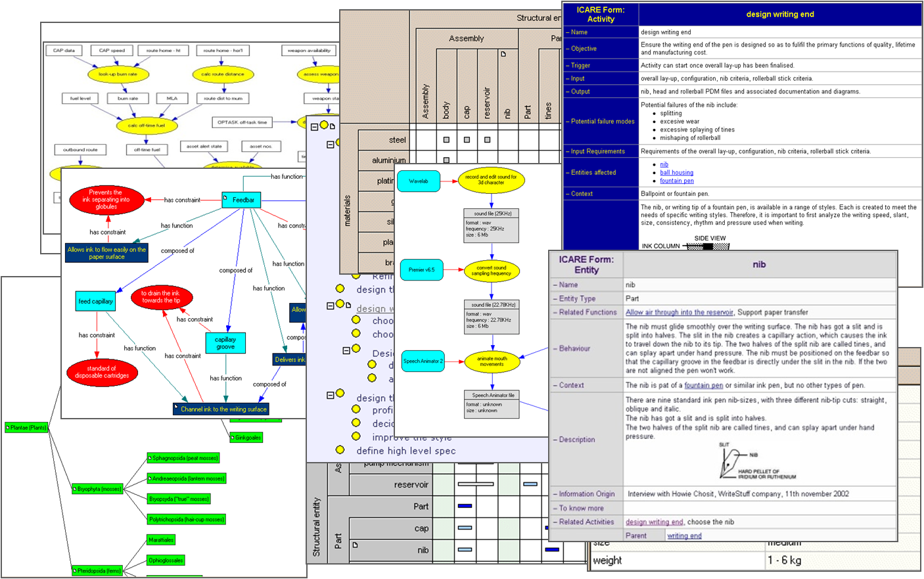
Task: Select the look-up burn rate process ellipse
Action: click(x=118, y=74)
